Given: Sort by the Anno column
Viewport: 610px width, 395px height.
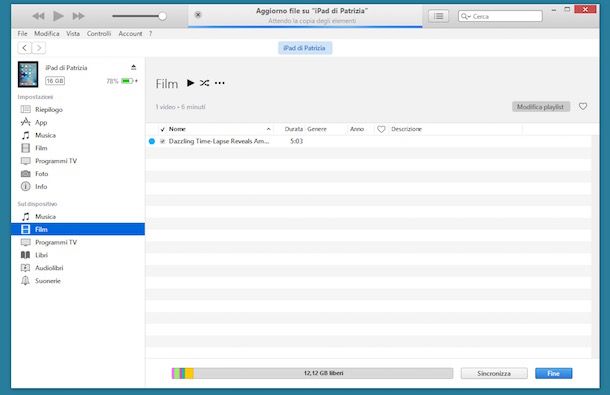Looking at the screenshot, I should pyautogui.click(x=357, y=129).
